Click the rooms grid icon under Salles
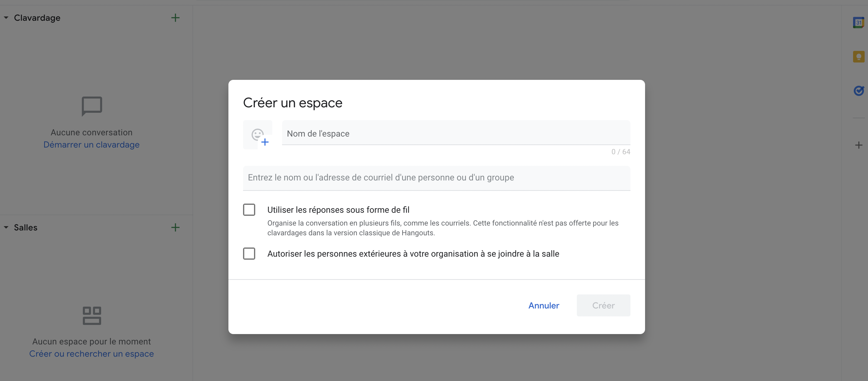Image resolution: width=868 pixels, height=381 pixels. 92,315
